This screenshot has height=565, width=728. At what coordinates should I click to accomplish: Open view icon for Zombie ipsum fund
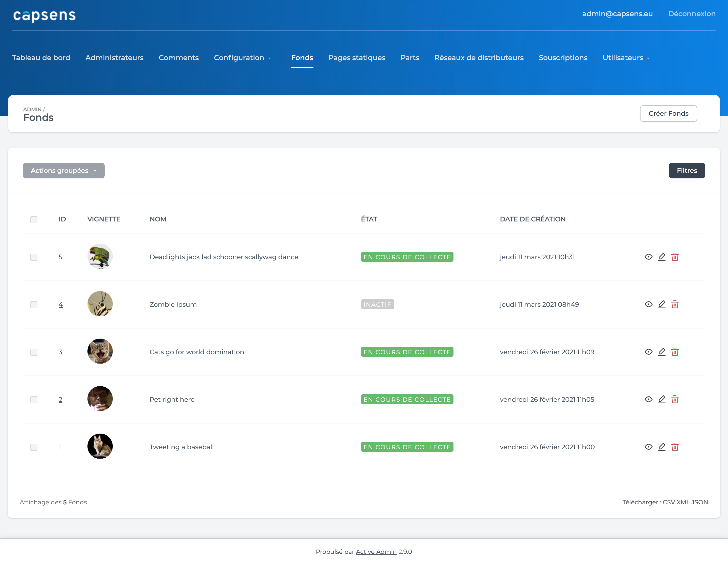click(649, 304)
